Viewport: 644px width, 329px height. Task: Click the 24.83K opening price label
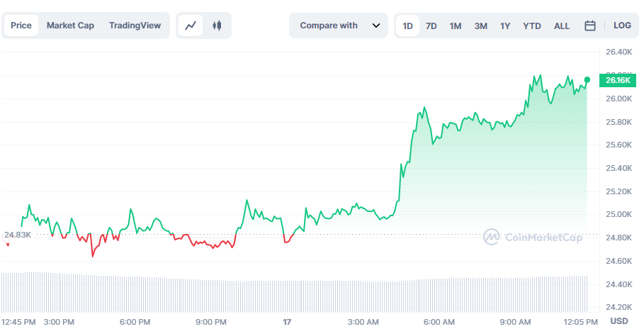(x=17, y=235)
